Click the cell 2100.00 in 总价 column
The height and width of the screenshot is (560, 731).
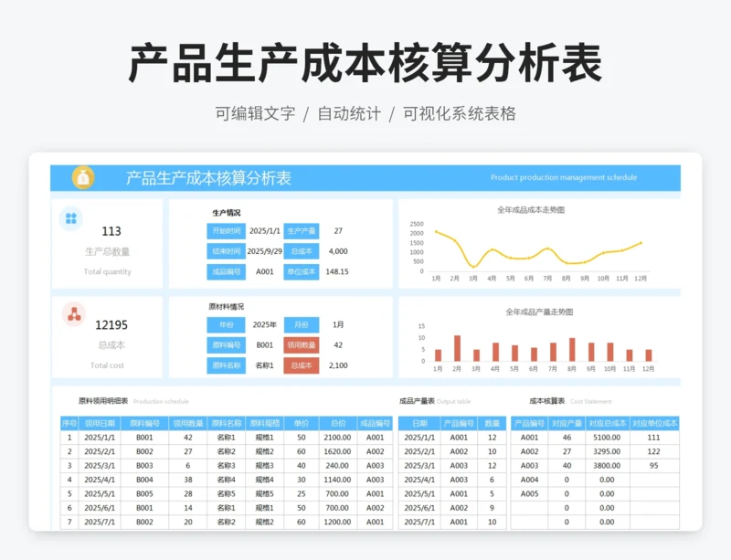tap(337, 438)
